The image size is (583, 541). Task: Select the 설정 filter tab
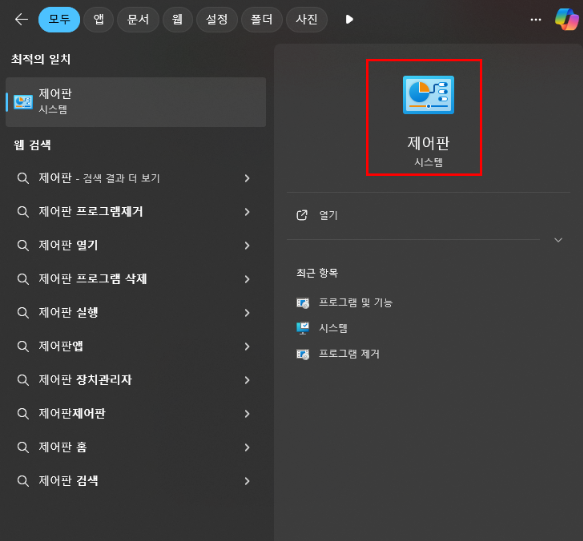(217, 19)
